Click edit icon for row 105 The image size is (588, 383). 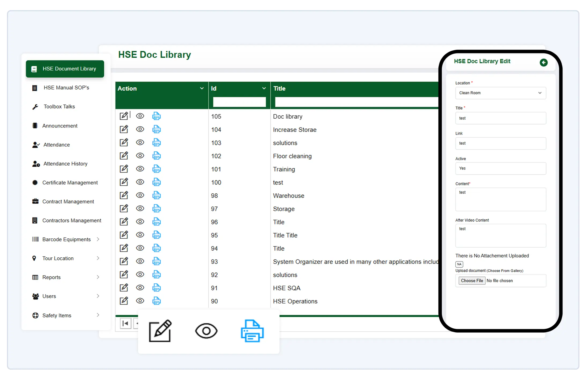click(124, 116)
